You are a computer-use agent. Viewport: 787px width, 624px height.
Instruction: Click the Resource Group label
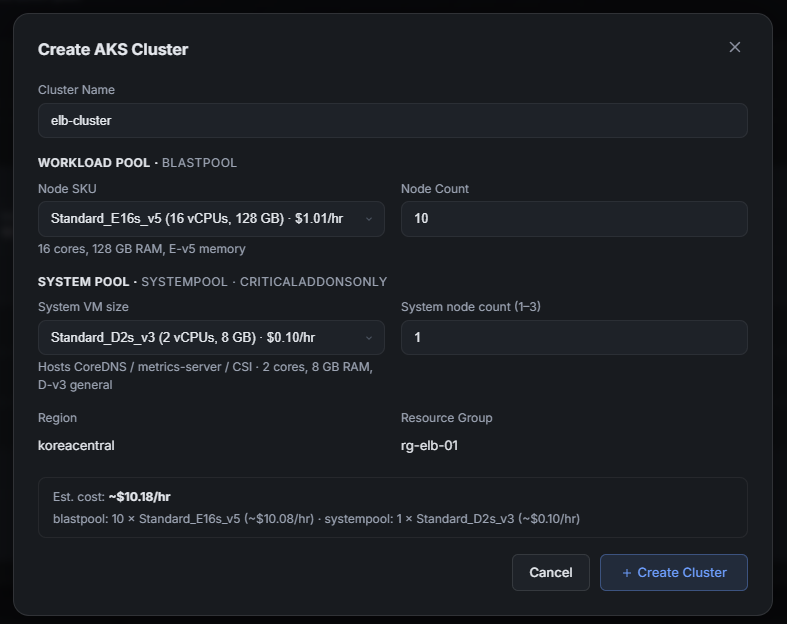[x=447, y=418]
